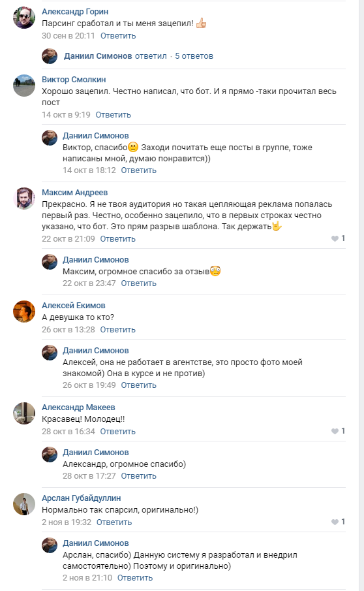Screen dimensions: 364x591
Task: Like Максим Андреев's comment with heart icon
Action: [x=335, y=238]
